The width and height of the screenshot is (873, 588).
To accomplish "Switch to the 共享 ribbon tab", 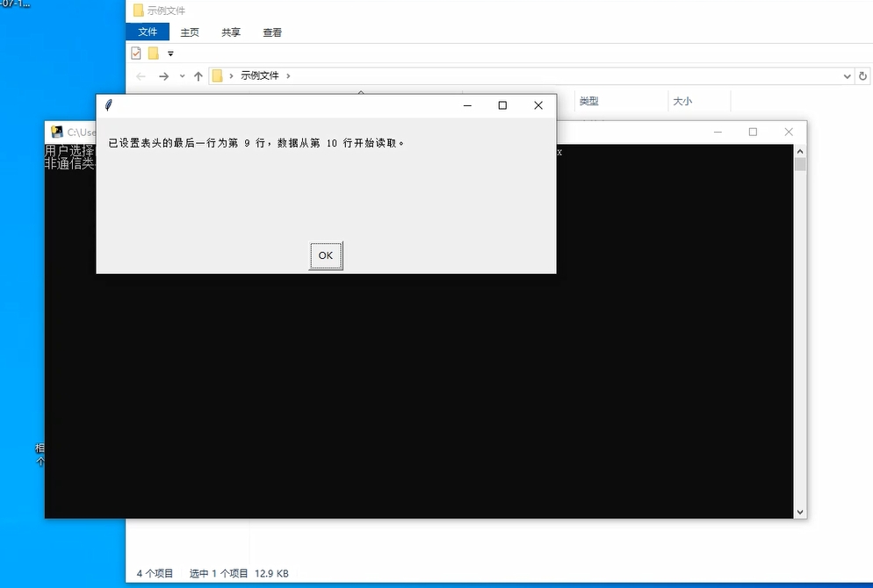I will click(x=230, y=32).
